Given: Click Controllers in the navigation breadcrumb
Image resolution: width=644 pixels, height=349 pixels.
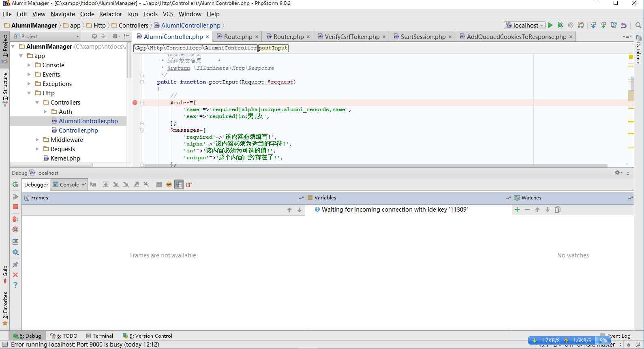Looking at the screenshot, I should [130, 25].
